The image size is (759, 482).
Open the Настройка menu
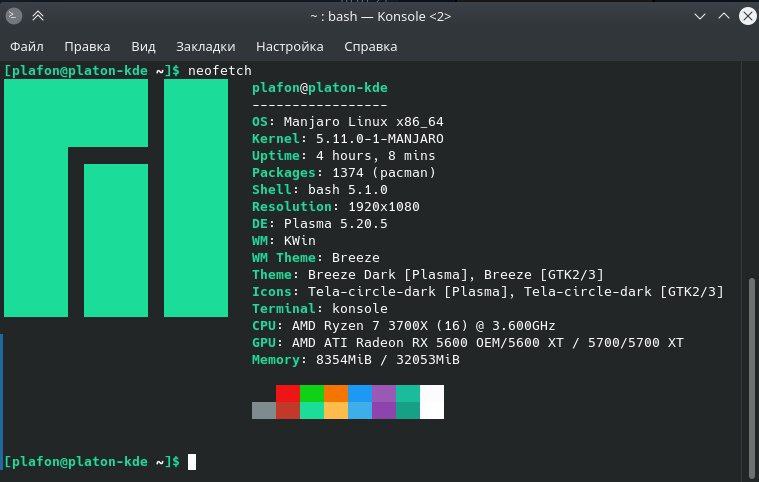pos(289,46)
